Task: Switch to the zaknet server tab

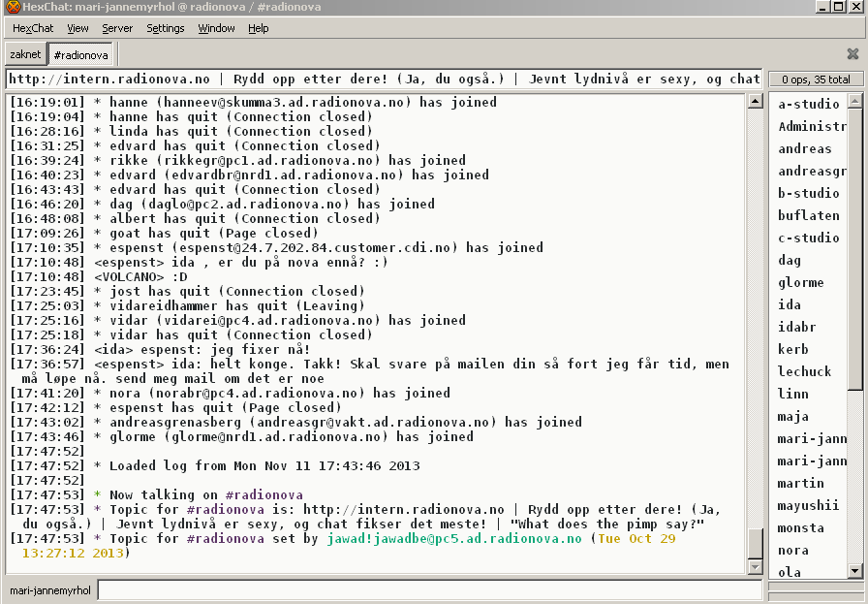Action: (25, 54)
